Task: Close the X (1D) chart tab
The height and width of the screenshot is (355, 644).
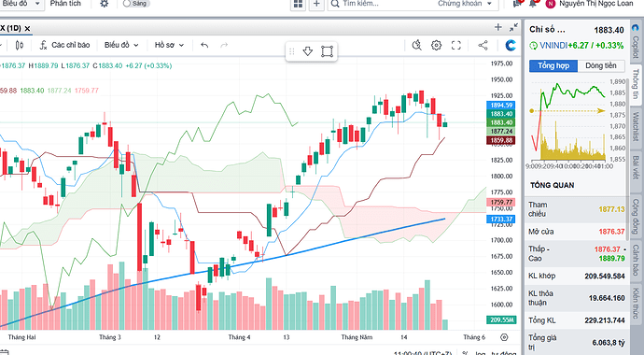Action: coord(27,28)
